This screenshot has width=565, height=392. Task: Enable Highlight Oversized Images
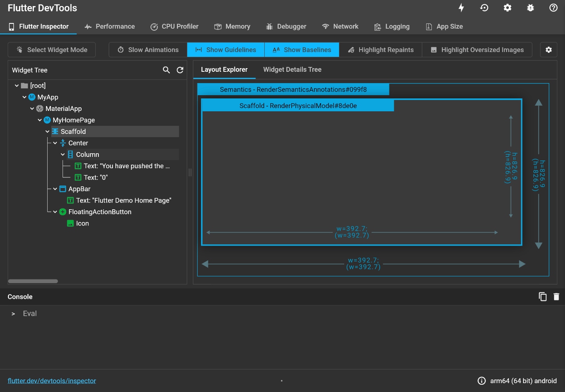tap(477, 50)
